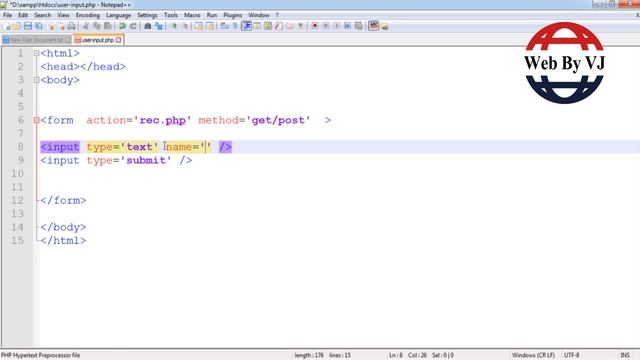This screenshot has height=360, width=640.
Task: Click the </body> closing tag
Action: pyautogui.click(x=63, y=227)
